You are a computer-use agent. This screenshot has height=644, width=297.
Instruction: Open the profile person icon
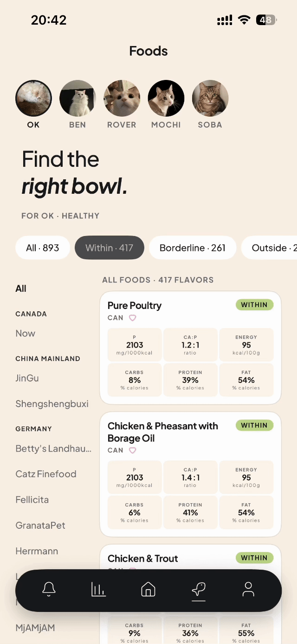click(x=248, y=589)
